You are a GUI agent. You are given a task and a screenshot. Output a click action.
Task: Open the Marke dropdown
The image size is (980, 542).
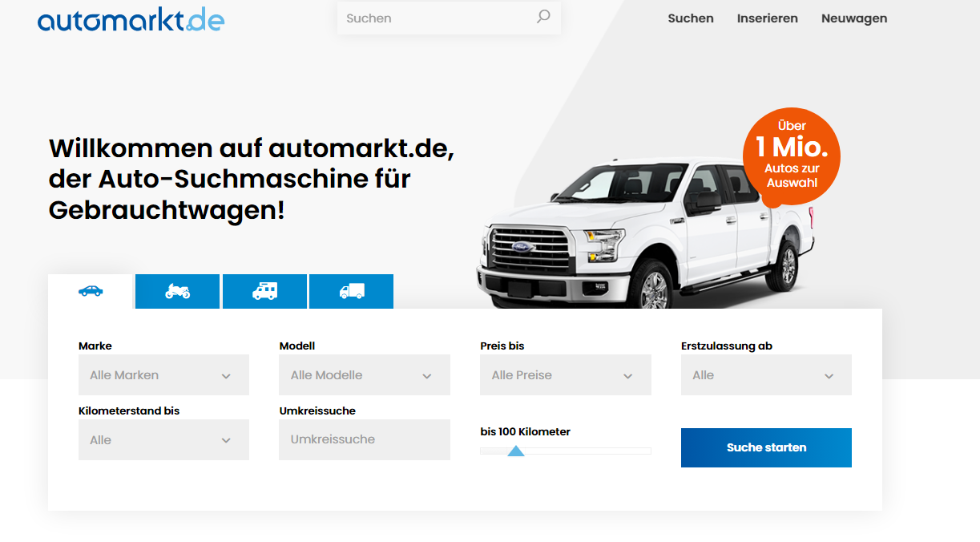tap(163, 375)
